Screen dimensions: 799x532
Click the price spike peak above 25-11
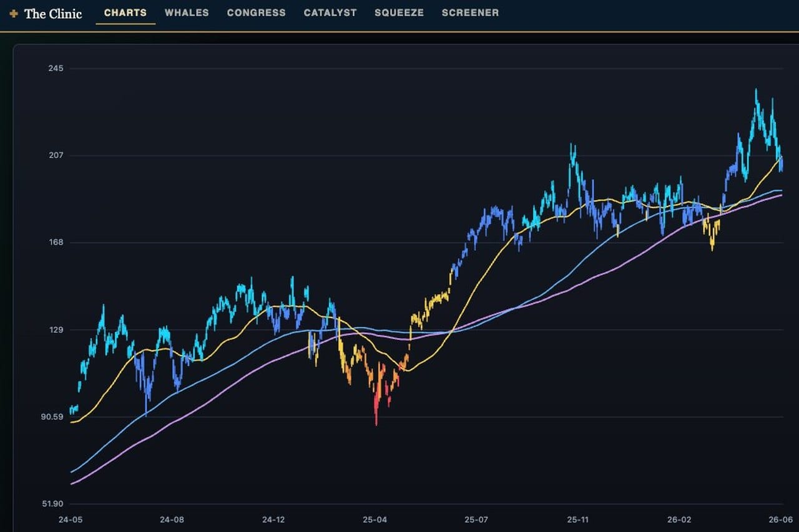pyautogui.click(x=572, y=150)
